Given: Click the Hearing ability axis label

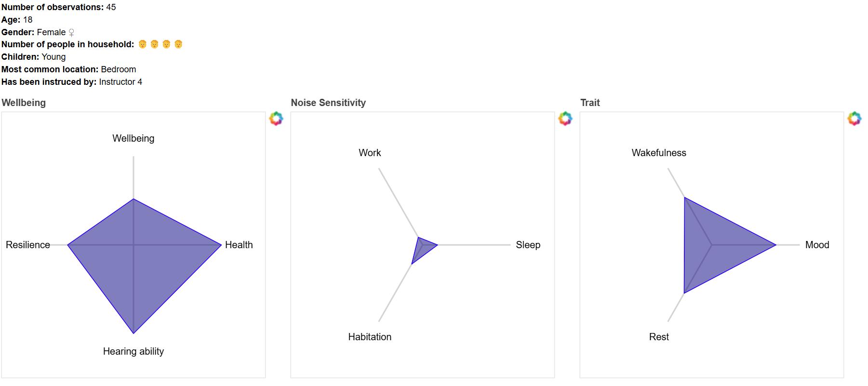Looking at the screenshot, I should click(x=134, y=351).
